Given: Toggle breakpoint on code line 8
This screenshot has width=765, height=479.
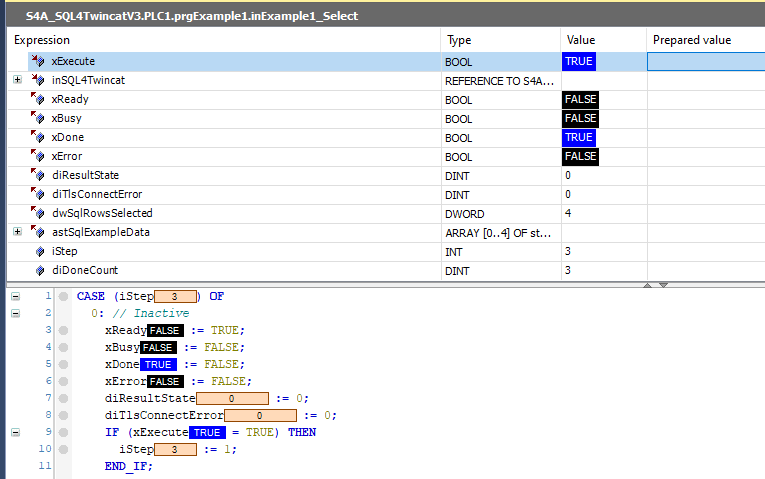Looking at the screenshot, I should [63, 416].
